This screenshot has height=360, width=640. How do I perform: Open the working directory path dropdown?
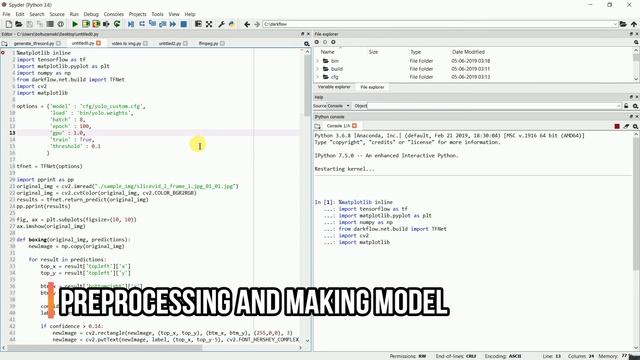(615, 24)
